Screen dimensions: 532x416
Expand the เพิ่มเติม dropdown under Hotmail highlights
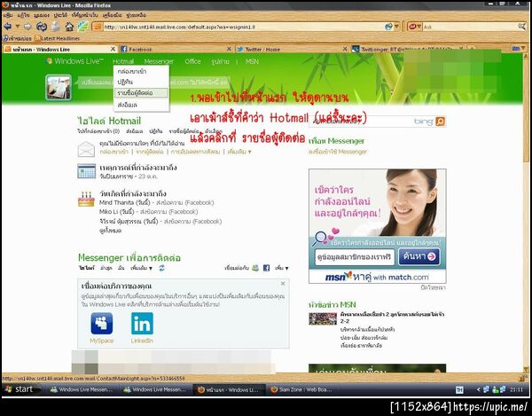[x=239, y=152]
